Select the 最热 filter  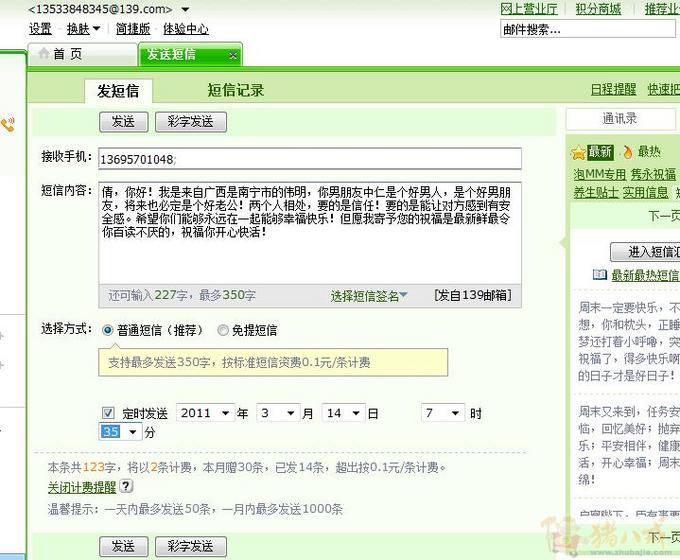[x=649, y=151]
